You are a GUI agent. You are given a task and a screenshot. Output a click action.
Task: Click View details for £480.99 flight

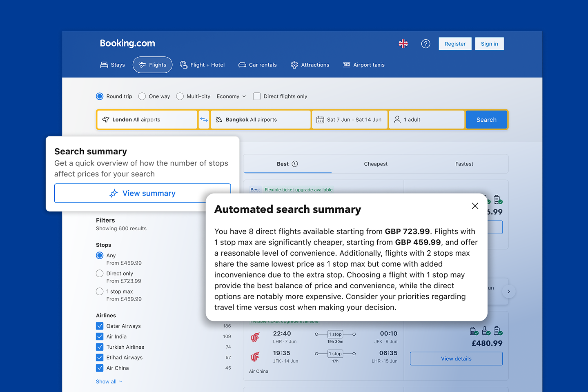[456, 359]
